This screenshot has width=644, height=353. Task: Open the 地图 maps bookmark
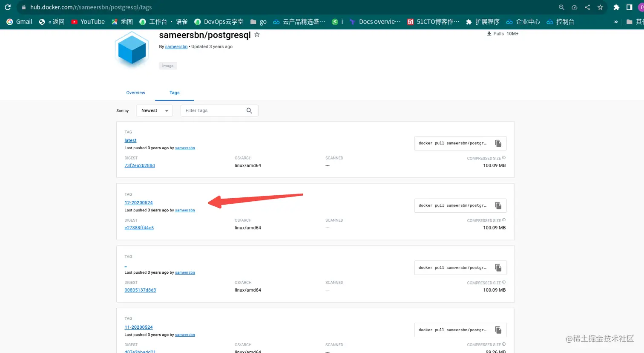point(122,22)
